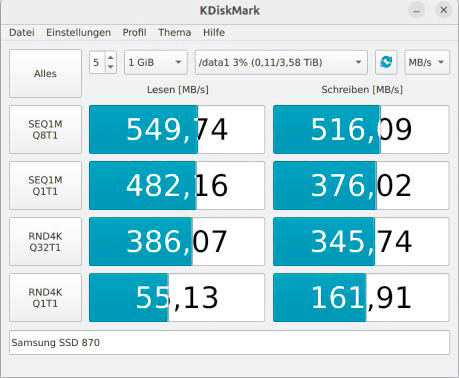This screenshot has height=378, width=459.
Task: Decrease the test run count below 5
Action: click(111, 67)
